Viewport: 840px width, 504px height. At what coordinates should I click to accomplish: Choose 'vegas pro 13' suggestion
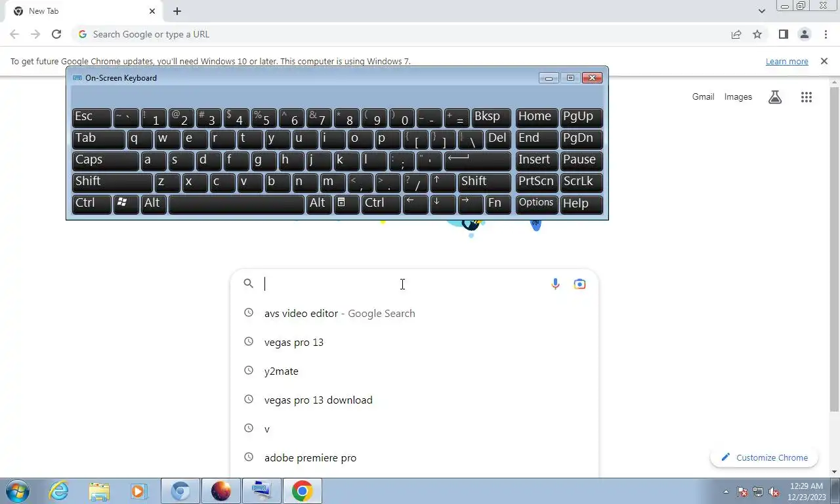[x=414, y=342]
